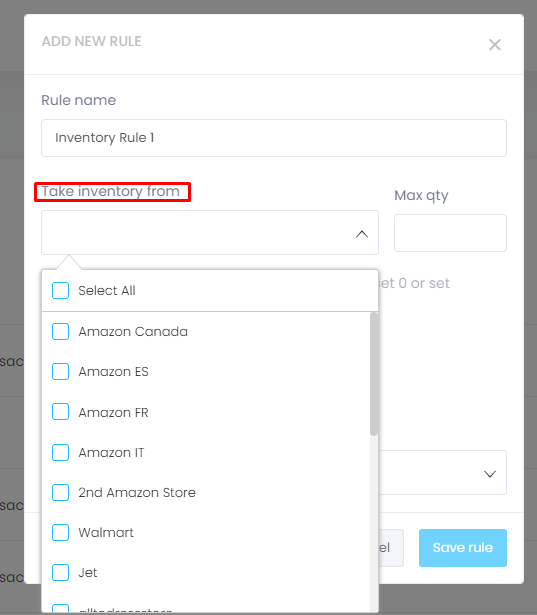Enable the Amazon ES checkbox
Screen dimensions: 537x615
pyautogui.click(x=60, y=371)
